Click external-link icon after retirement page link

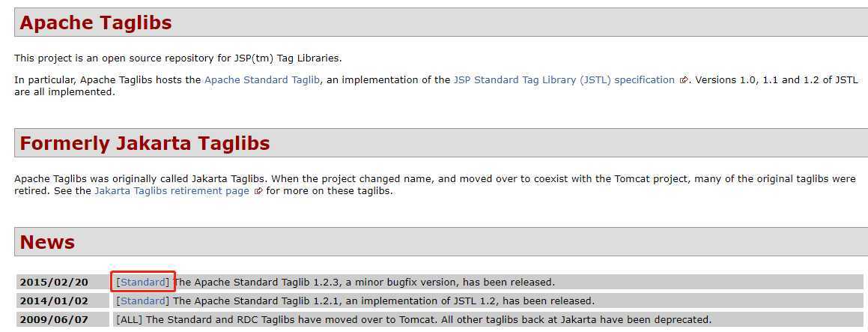[x=258, y=191]
